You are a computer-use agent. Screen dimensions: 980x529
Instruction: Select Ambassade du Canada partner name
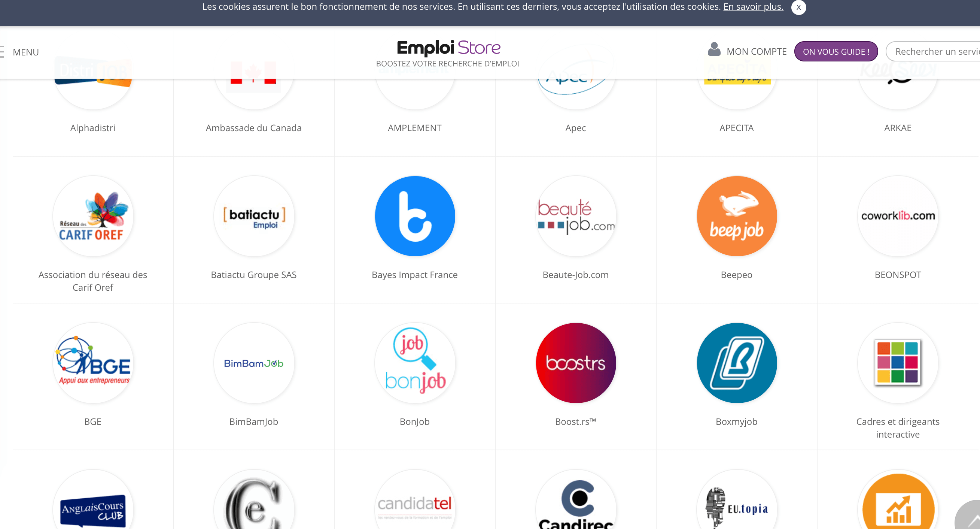tap(254, 128)
